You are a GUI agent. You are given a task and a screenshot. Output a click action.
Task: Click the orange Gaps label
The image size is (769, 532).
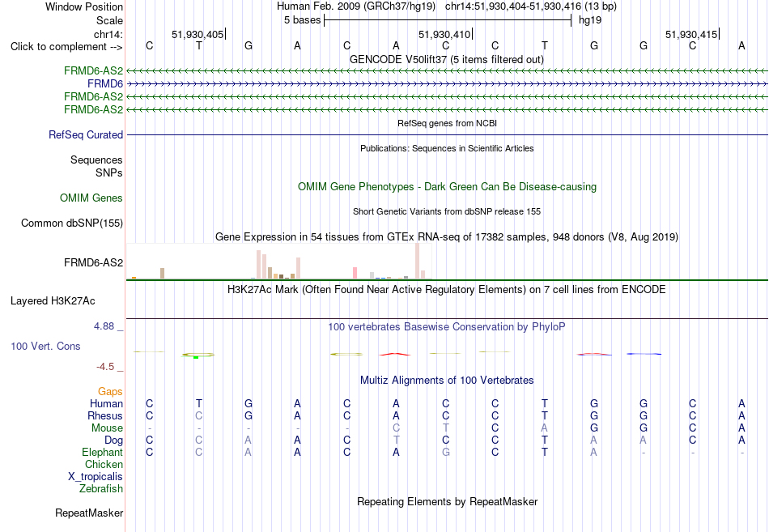coord(110,392)
